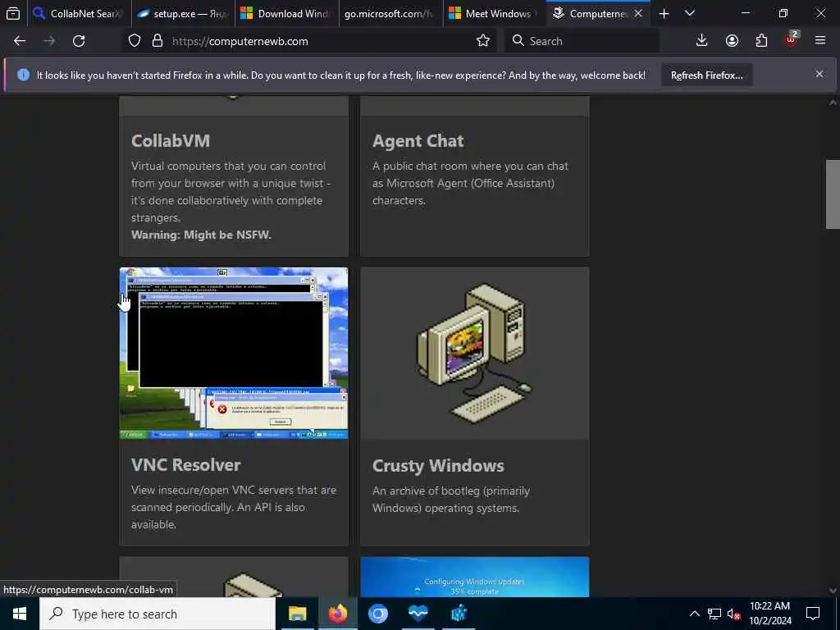Click the Firefox taskbar icon
The image size is (840, 630).
(337, 614)
